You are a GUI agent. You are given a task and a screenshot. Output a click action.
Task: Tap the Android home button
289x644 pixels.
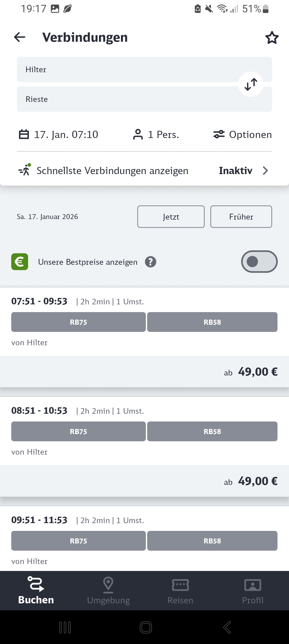tap(146, 627)
